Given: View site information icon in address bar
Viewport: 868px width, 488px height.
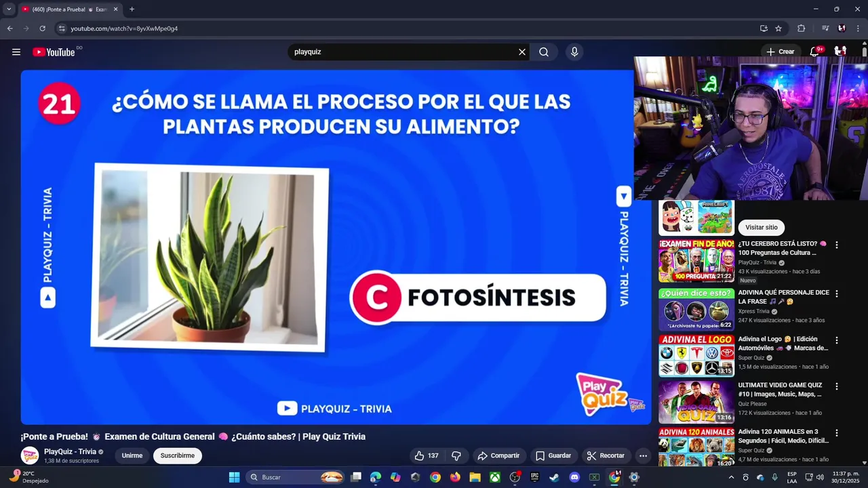Looking at the screenshot, I should [x=62, y=28].
